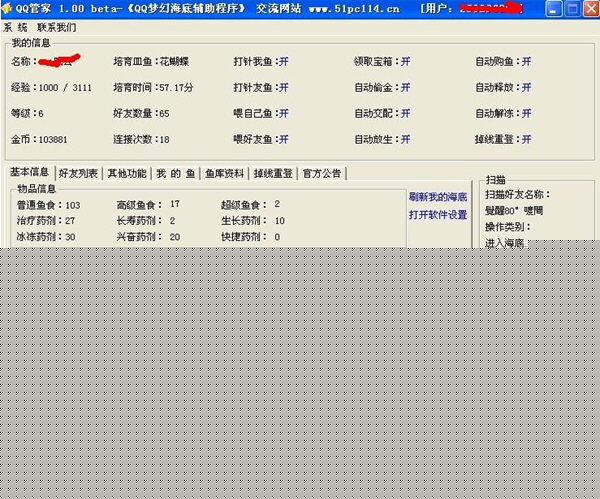Click the 普通鱼食 count 103
The image size is (600, 499).
[73, 206]
